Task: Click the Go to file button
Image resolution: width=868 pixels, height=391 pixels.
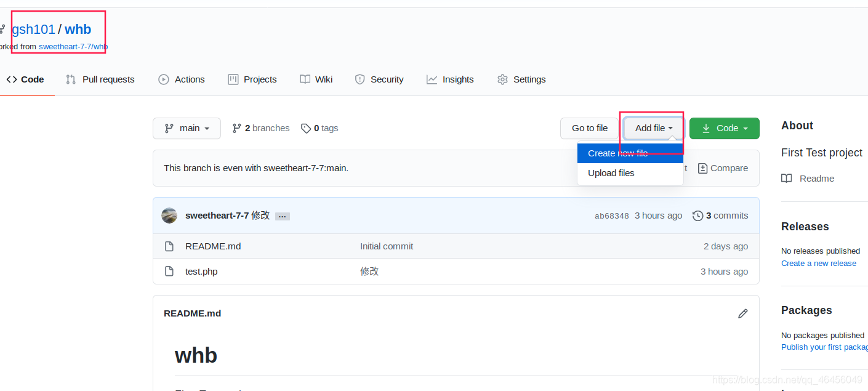Action: click(590, 128)
